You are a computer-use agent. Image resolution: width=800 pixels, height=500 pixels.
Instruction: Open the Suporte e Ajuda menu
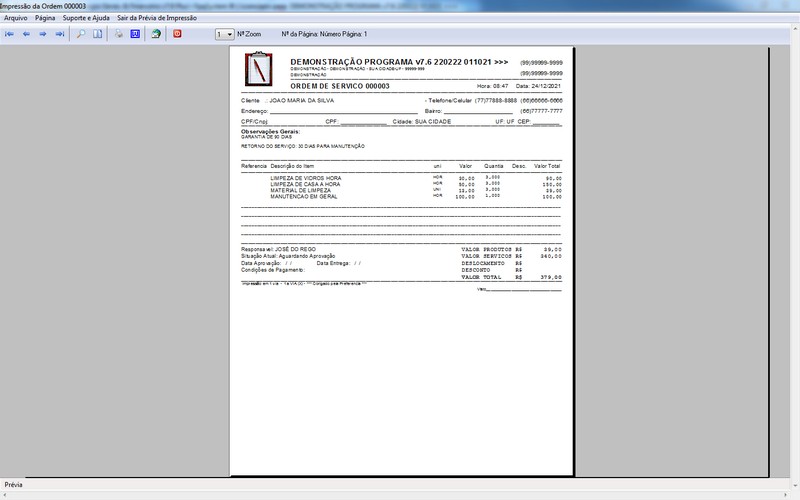click(x=86, y=18)
